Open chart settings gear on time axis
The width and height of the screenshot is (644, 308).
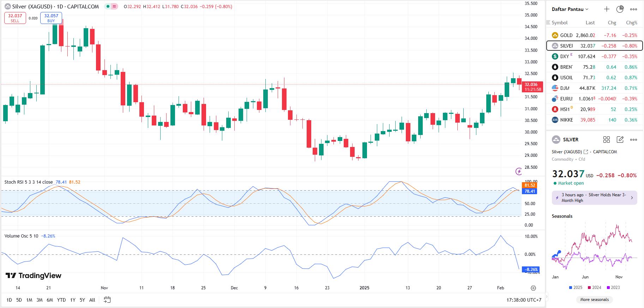tap(533, 288)
